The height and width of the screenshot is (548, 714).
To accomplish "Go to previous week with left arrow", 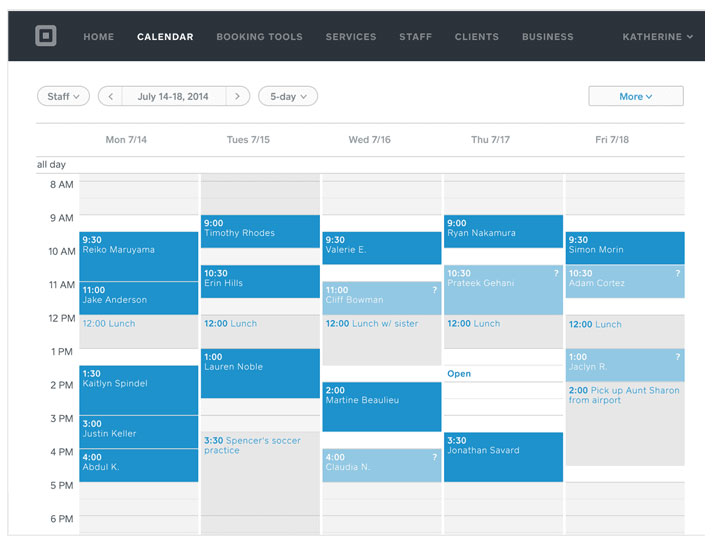I will [110, 96].
